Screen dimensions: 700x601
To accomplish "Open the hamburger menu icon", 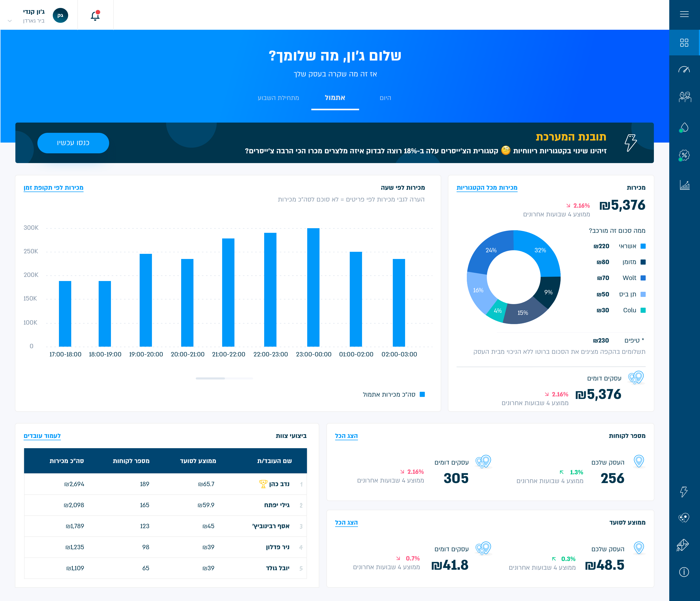I will tap(684, 14).
